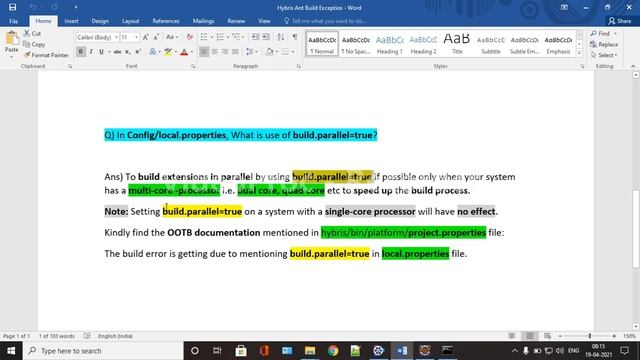This screenshot has width=640, height=360.
Task: Open Google Chrome from the taskbar
Action: pos(333,351)
